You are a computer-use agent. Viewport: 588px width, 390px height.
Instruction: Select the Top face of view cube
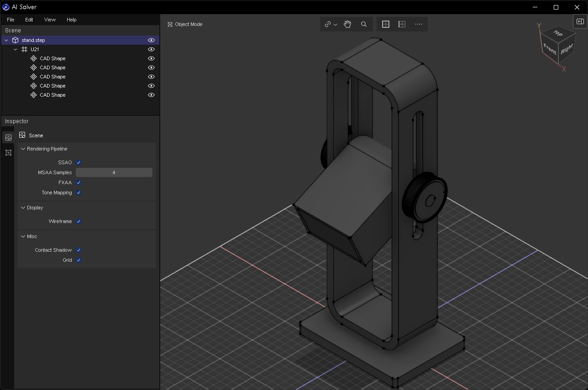(x=557, y=33)
